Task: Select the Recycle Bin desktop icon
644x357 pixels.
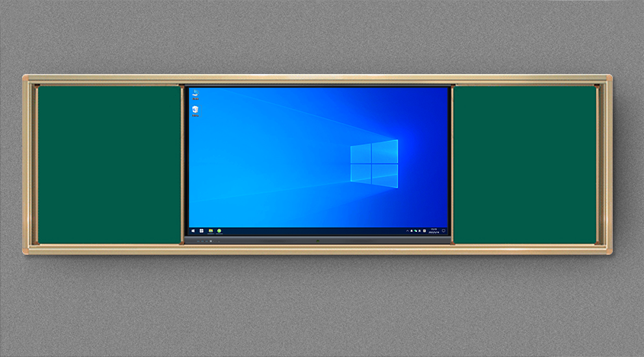Action: [x=196, y=111]
